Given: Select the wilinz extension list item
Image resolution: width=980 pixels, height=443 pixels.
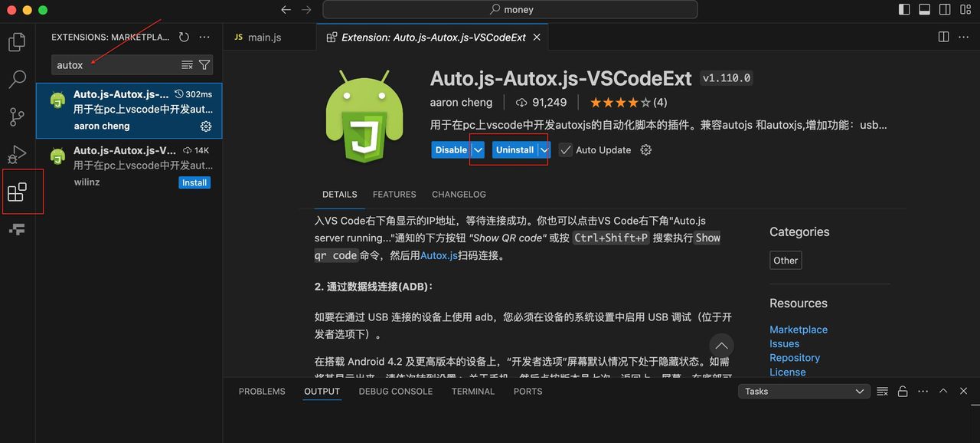Looking at the screenshot, I should (x=129, y=166).
